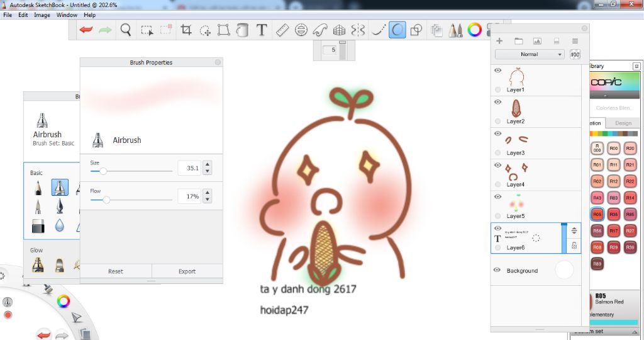
Task: Increase Flow with up arrow
Action: (x=208, y=193)
